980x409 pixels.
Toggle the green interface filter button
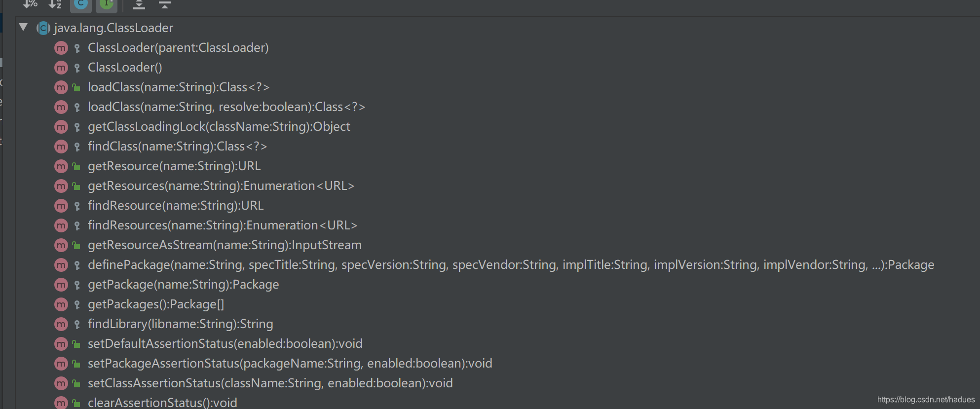point(107,4)
